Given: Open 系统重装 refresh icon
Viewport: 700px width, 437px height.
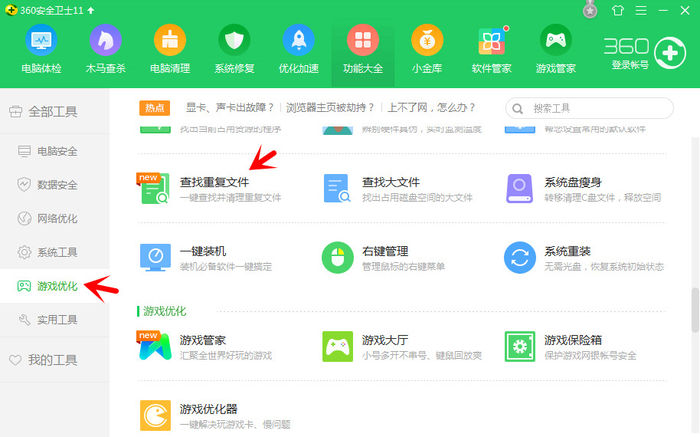Looking at the screenshot, I should [520, 257].
